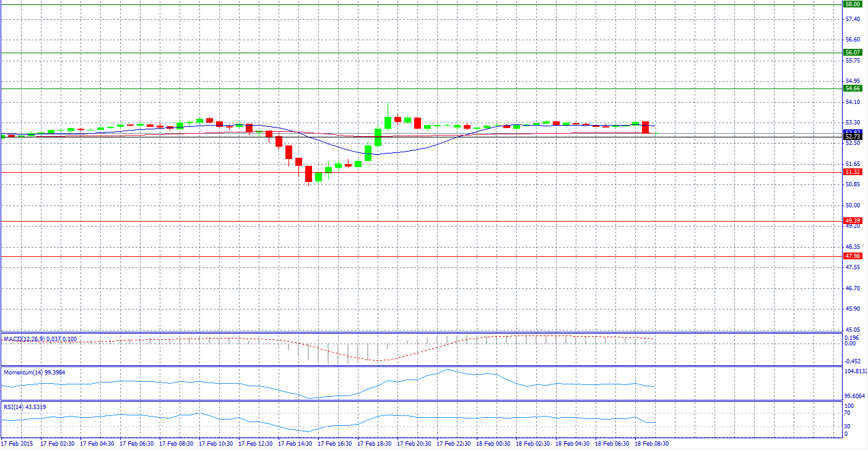Click the 54.95 price scale value
868x450 pixels.
click(x=853, y=81)
